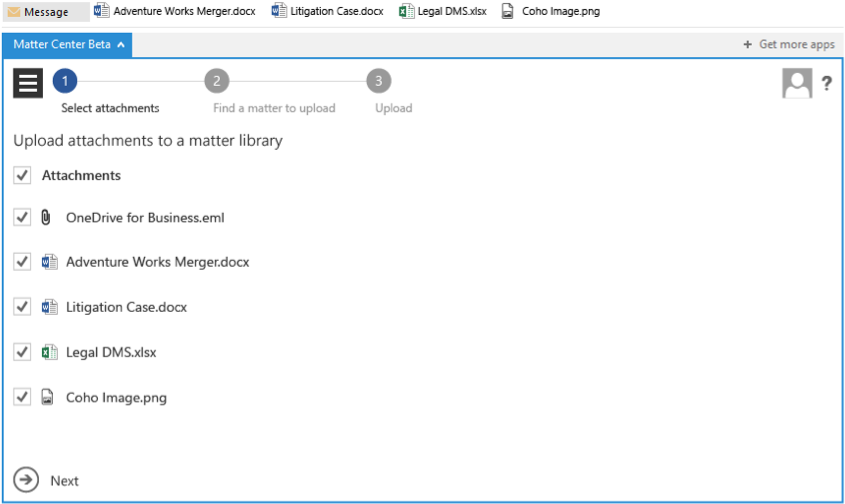845x504 pixels.
Task: Click the Find a matter to upload label
Action: (274, 108)
